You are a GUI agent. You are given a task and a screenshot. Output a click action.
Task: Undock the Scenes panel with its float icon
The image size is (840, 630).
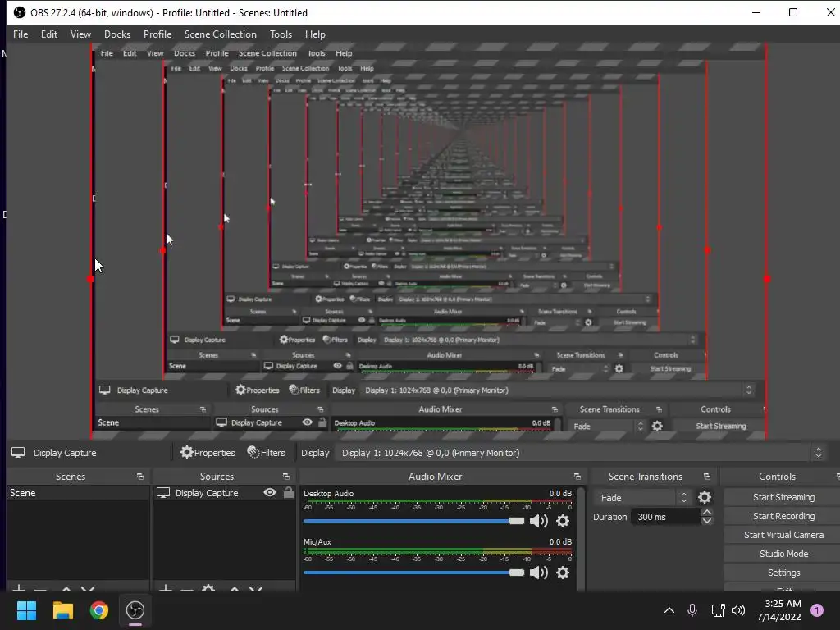140,477
